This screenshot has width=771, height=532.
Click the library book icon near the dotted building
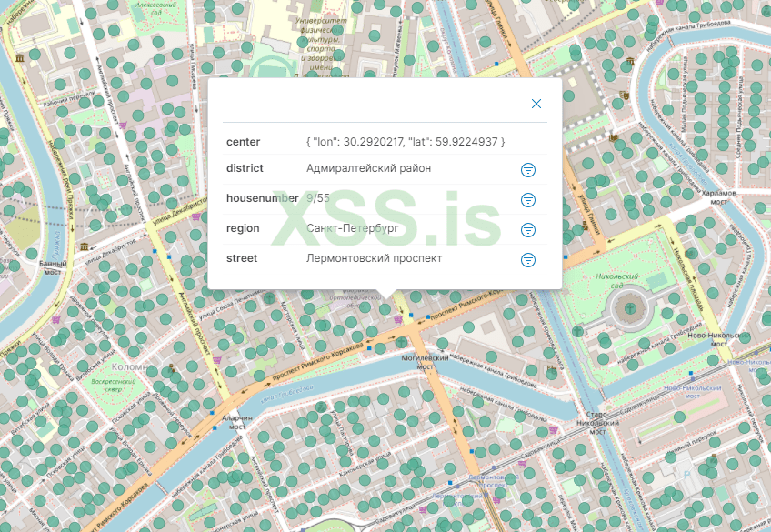coord(613,137)
